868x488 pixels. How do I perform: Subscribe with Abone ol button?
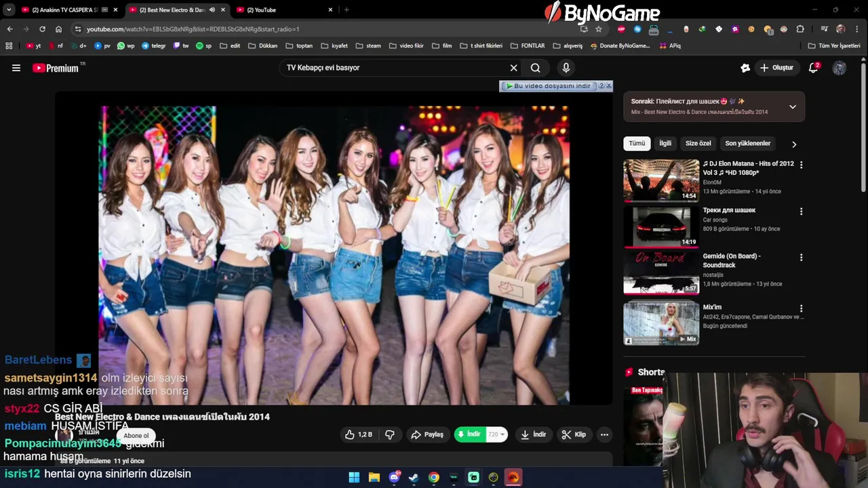point(136,436)
